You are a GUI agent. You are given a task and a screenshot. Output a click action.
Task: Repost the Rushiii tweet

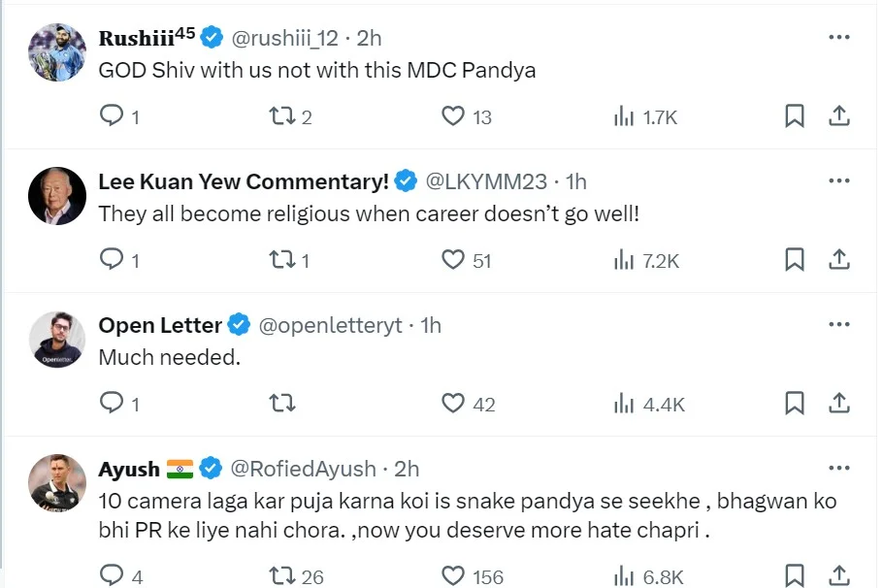tap(280, 116)
